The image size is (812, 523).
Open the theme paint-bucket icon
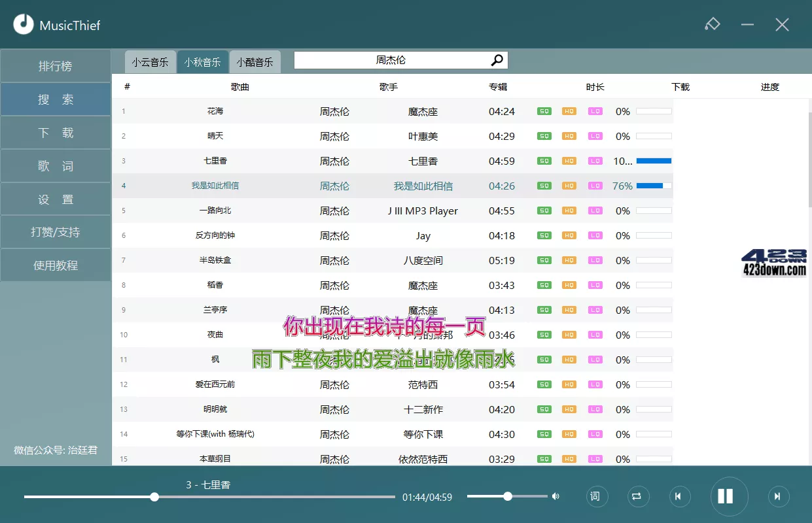click(x=713, y=24)
